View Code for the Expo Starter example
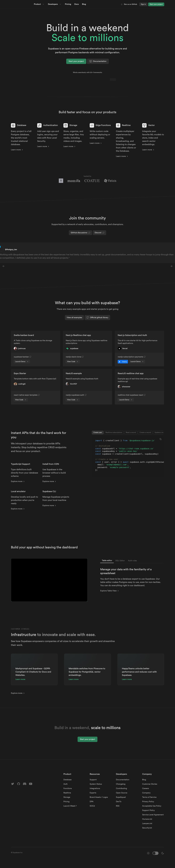175x868 pixels. coord(21,400)
